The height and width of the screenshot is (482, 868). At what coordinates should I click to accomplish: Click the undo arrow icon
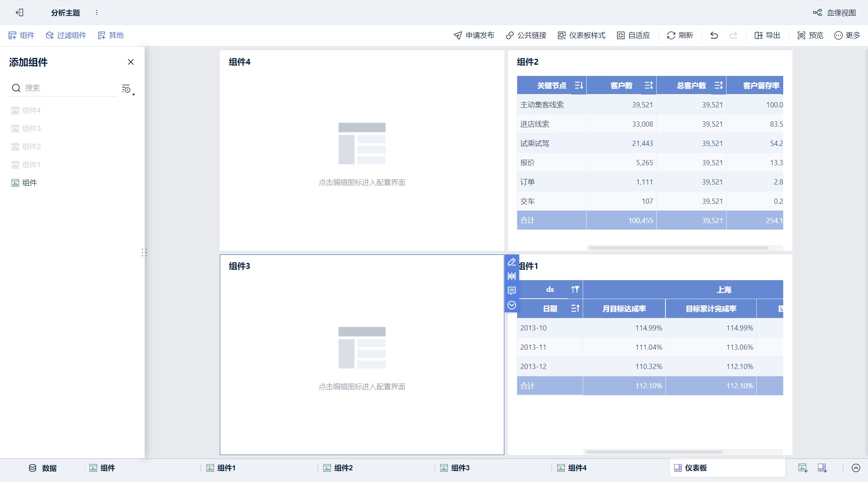(714, 35)
